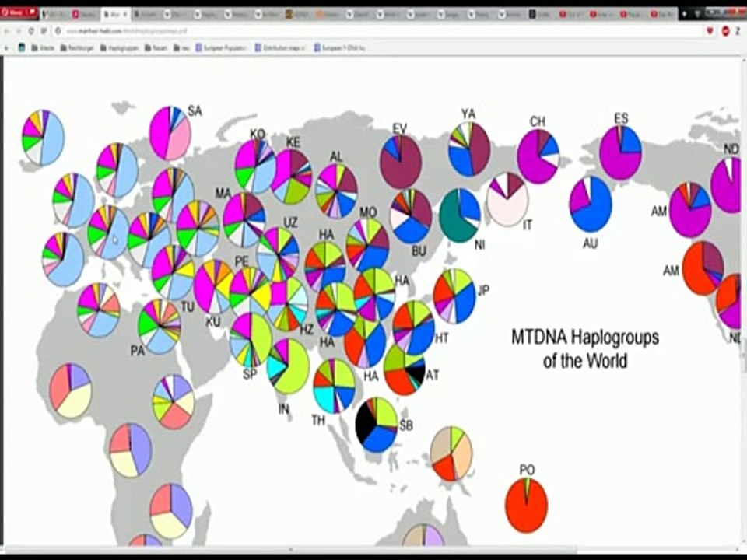The width and height of the screenshot is (747, 560).
Task: Reload the page with refresh icon
Action: (31, 31)
